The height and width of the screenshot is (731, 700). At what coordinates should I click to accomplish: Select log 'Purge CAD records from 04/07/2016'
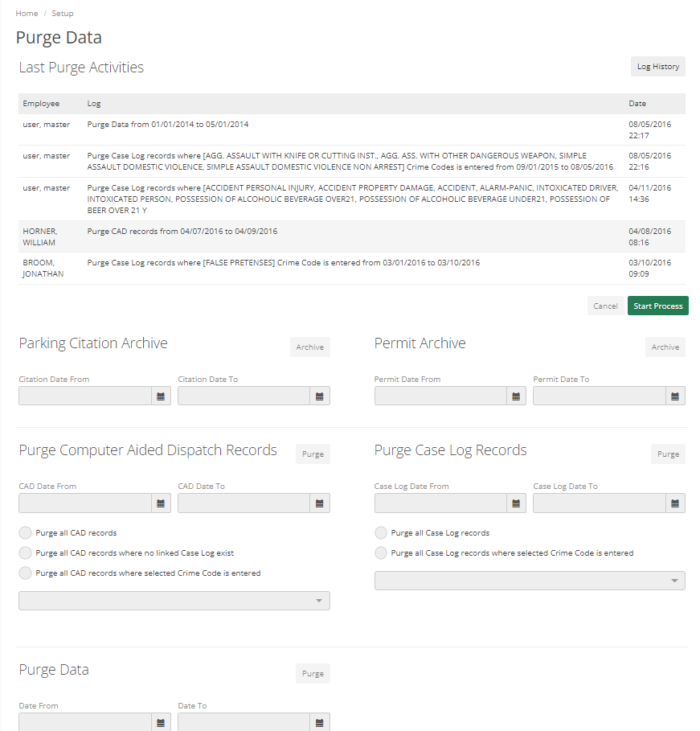[x=182, y=232]
